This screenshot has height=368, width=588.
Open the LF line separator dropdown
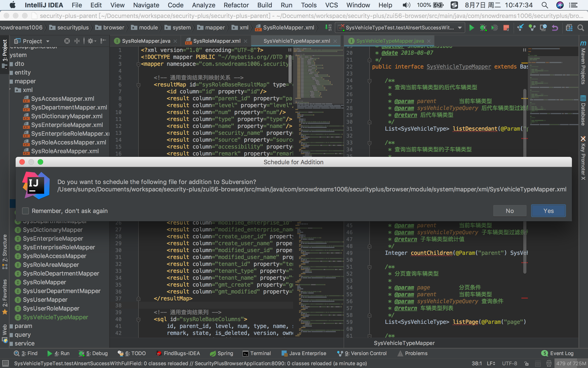[x=491, y=363]
